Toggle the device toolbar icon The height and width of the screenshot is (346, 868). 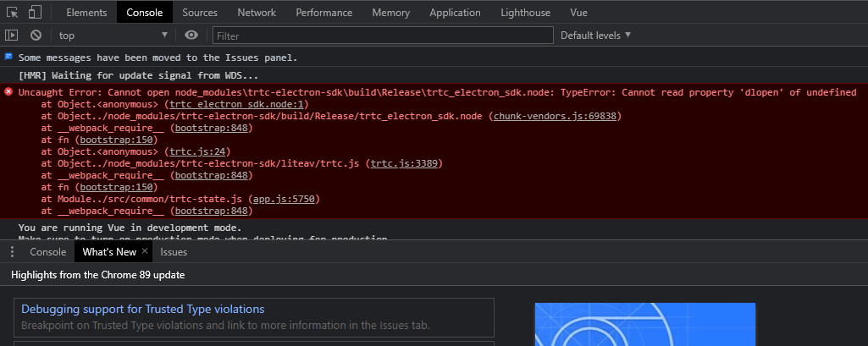pyautogui.click(x=35, y=13)
